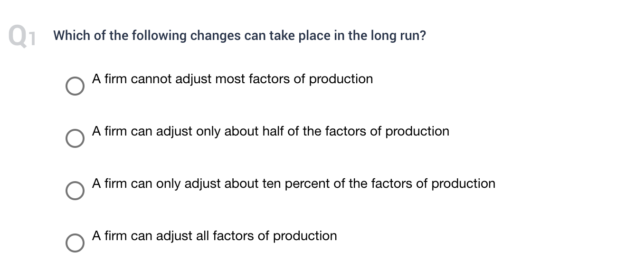The width and height of the screenshot is (644, 272).
Task: Mark the "adjust all factors of production" radio button
Action: [74, 243]
